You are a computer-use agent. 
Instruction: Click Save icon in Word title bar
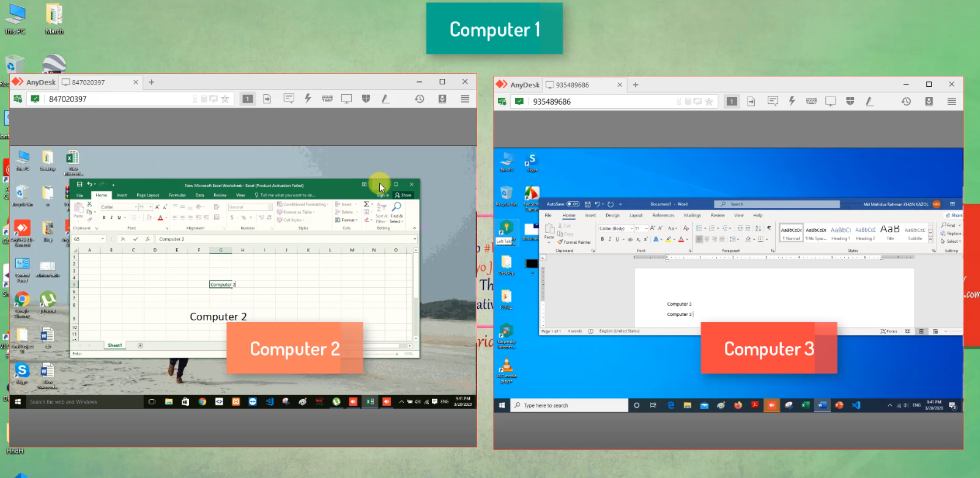588,204
